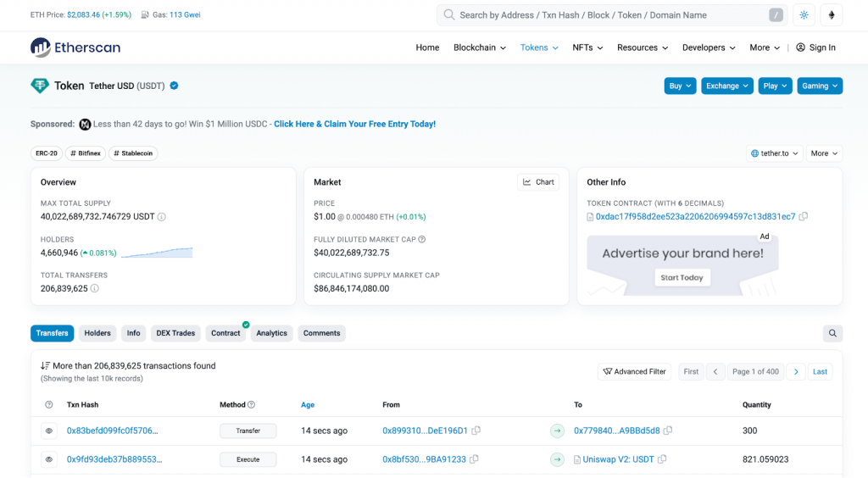The width and height of the screenshot is (868, 478).
Task: Click the Etherscan logo
Action: click(75, 47)
